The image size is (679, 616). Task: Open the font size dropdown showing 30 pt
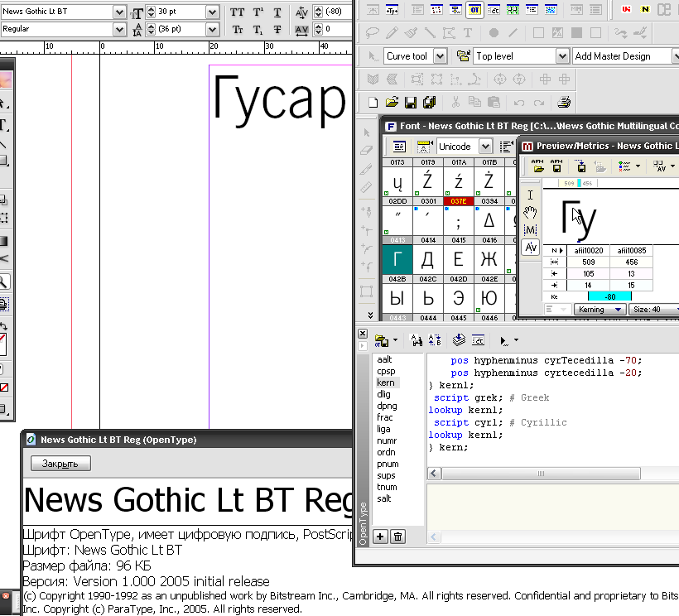click(x=212, y=12)
